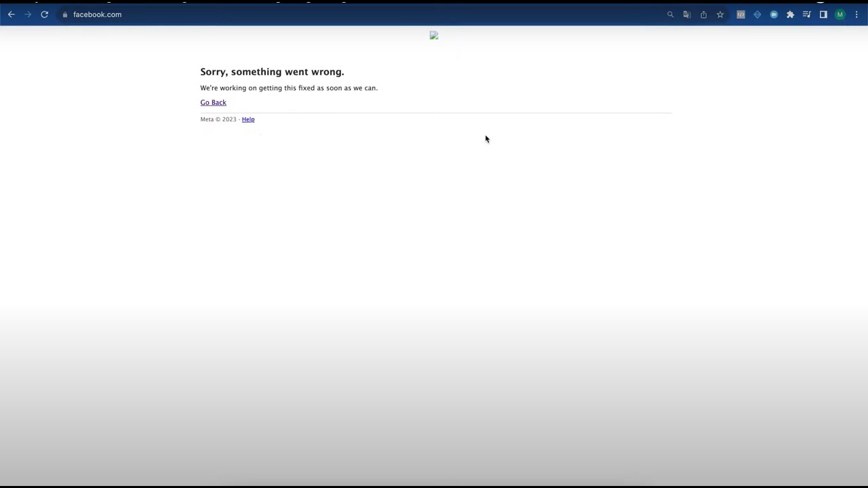Go back using the browser back arrow
Screen dimensions: 868x488
pyautogui.click(x=12, y=14)
